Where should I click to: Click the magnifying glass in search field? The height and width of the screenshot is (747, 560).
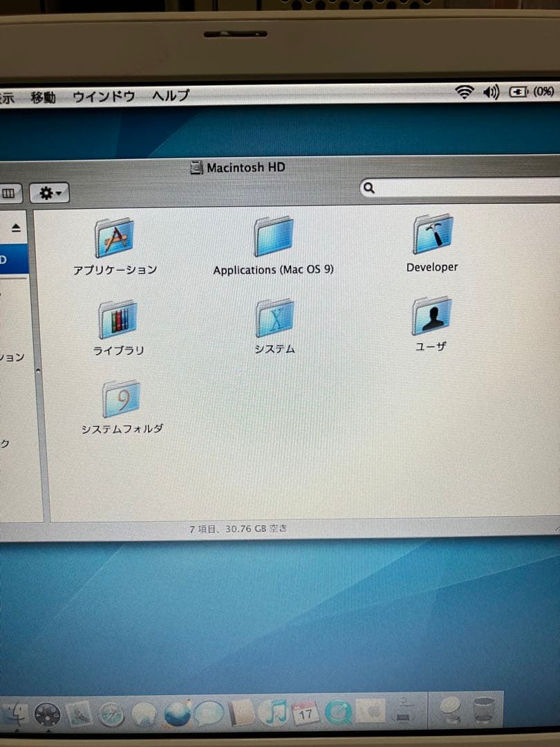click(x=369, y=187)
